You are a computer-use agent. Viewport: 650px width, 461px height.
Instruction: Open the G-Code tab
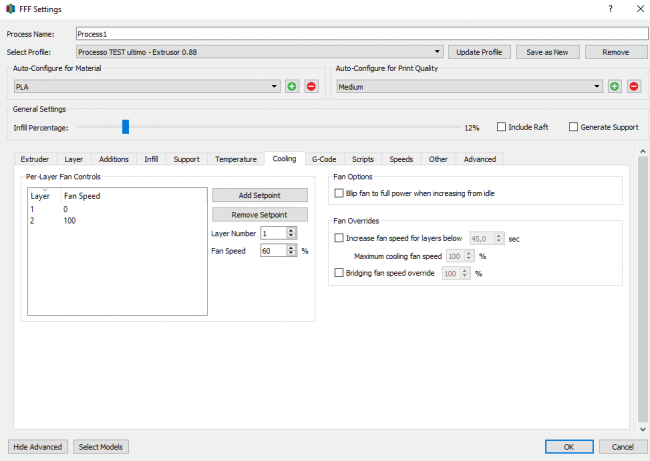pyautogui.click(x=324, y=159)
